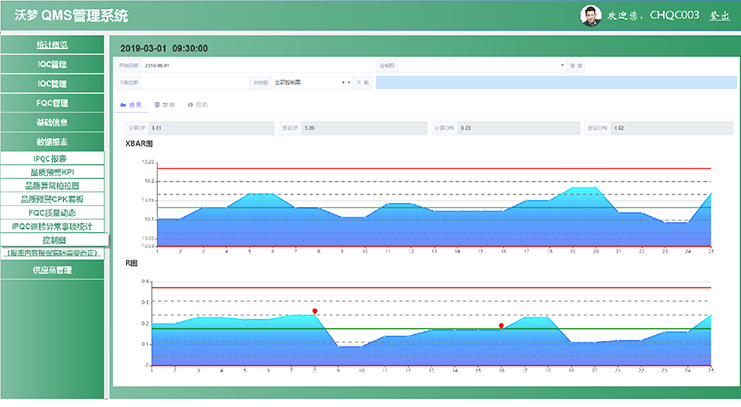Click the red marker at point 8 on R chart
The image size is (741, 407).
coord(315,311)
